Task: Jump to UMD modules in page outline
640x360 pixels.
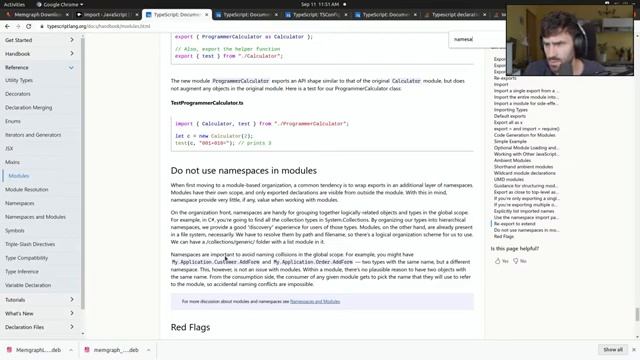Action: tap(509, 179)
